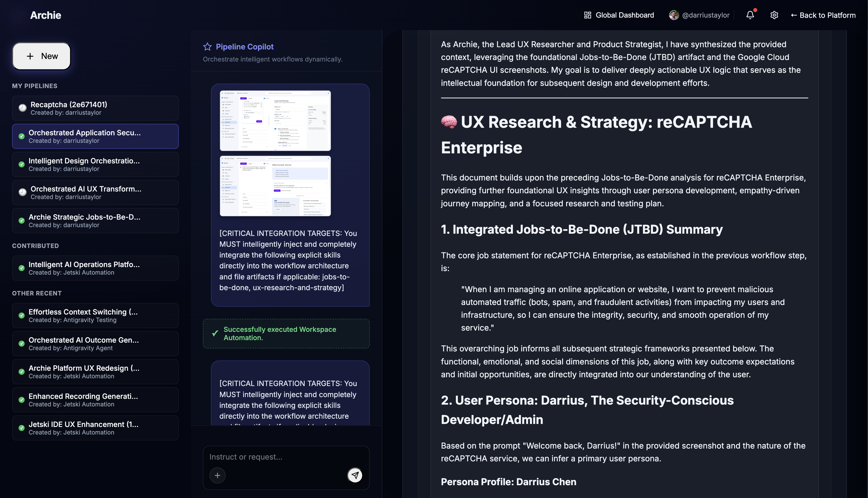Click the green check icon beside Orchestrated Application Secu...

tap(22, 136)
